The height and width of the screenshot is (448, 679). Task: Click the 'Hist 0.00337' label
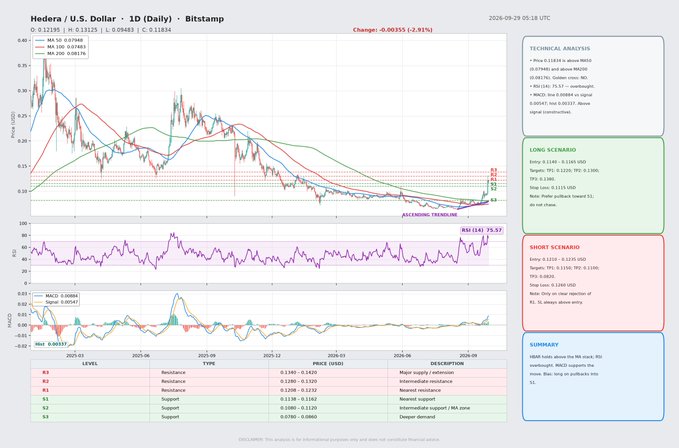coord(51,344)
